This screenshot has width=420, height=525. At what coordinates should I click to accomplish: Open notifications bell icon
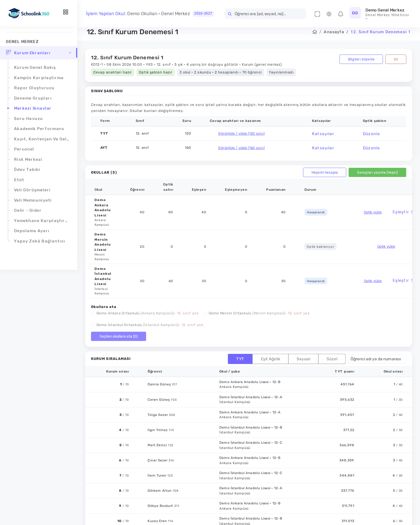coord(340,14)
